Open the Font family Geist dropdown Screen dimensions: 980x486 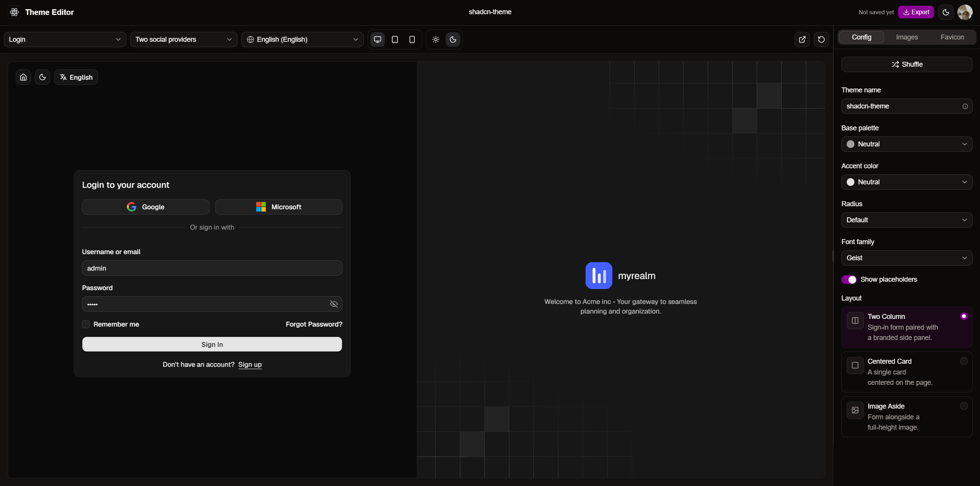pos(907,258)
